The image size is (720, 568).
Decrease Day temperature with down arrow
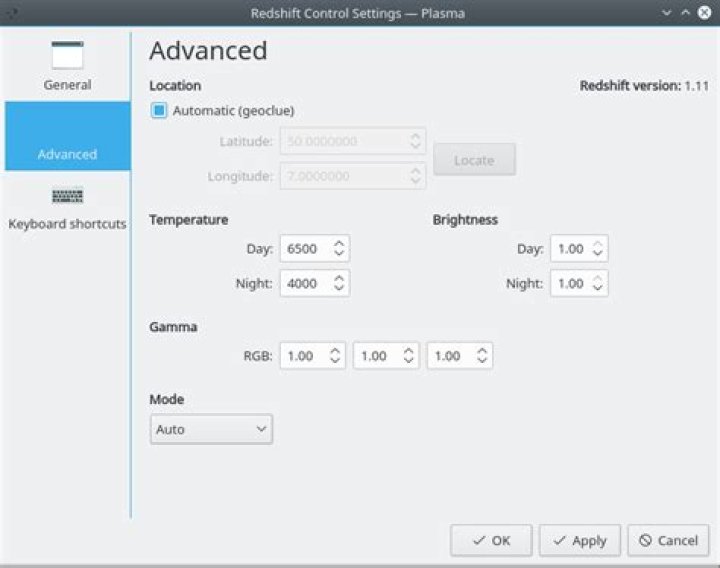[x=339, y=253]
